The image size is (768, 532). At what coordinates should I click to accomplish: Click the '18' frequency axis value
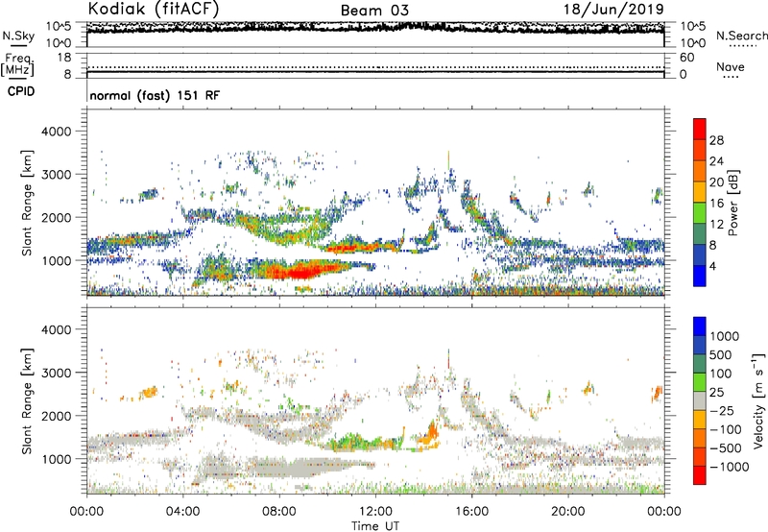(64, 58)
